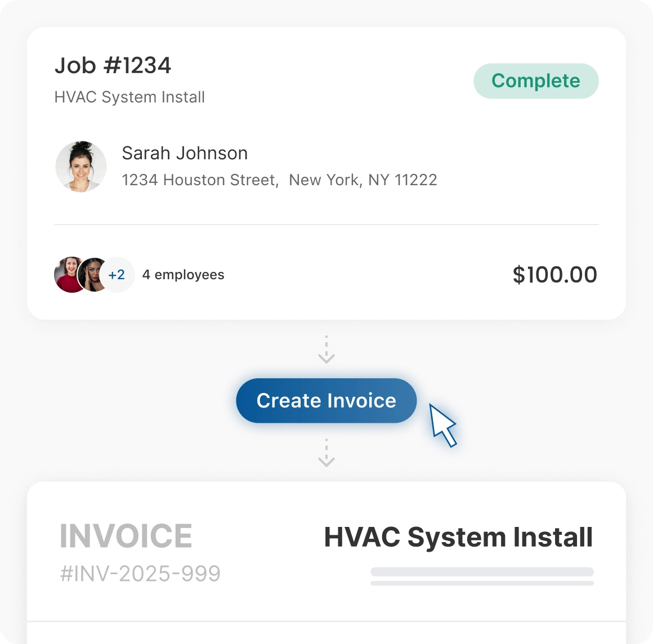
Task: Open the +2 additional employees badge
Action: click(117, 275)
